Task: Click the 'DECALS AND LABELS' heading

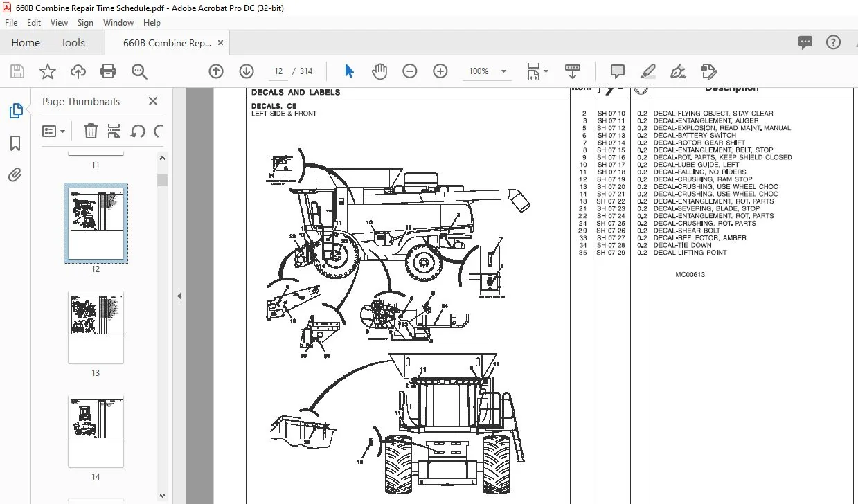Action: point(296,92)
